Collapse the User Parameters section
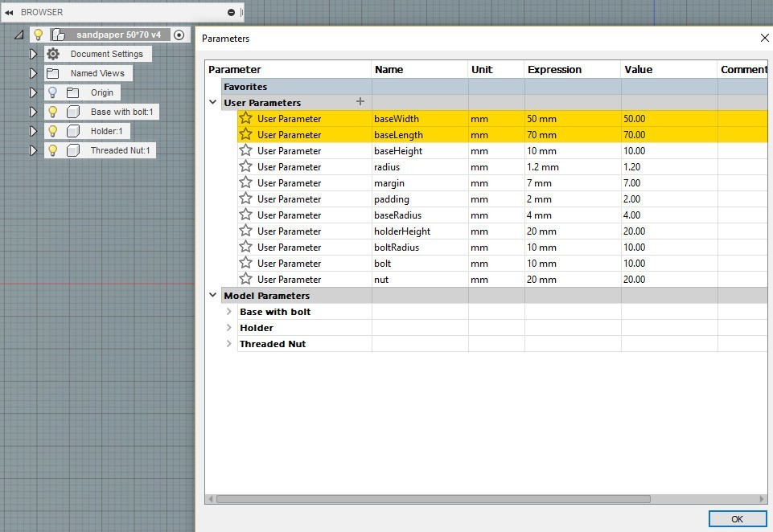This screenshot has width=773, height=532. click(x=213, y=103)
